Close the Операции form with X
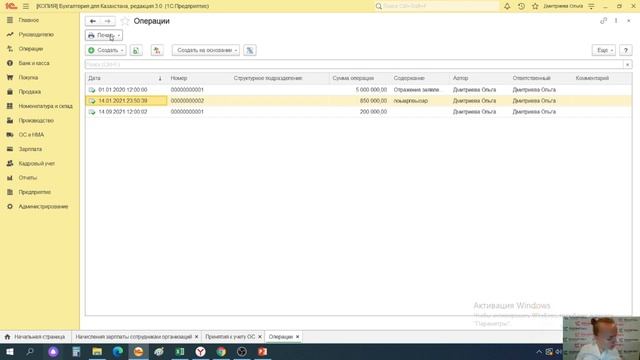Image resolution: width=640 pixels, height=360 pixels. pos(629,21)
